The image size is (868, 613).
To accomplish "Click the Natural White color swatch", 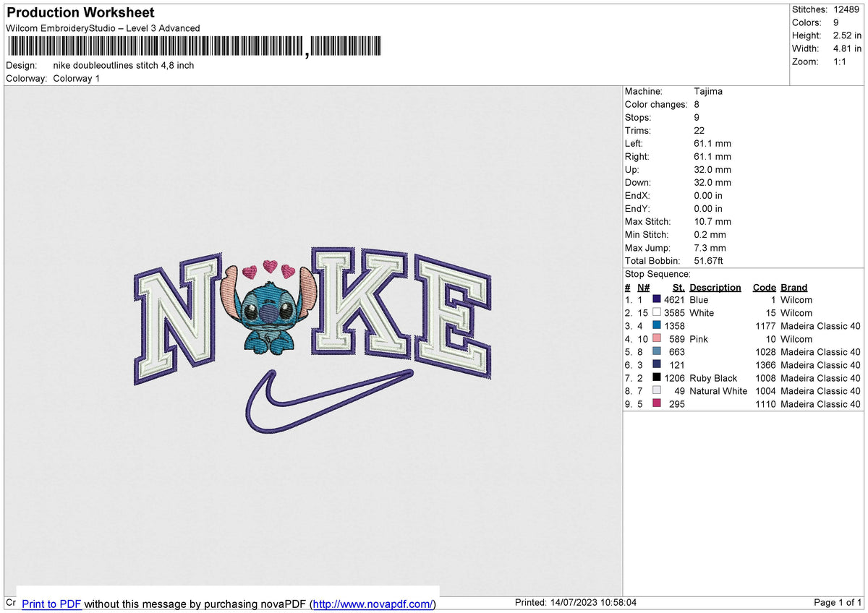I will point(657,391).
